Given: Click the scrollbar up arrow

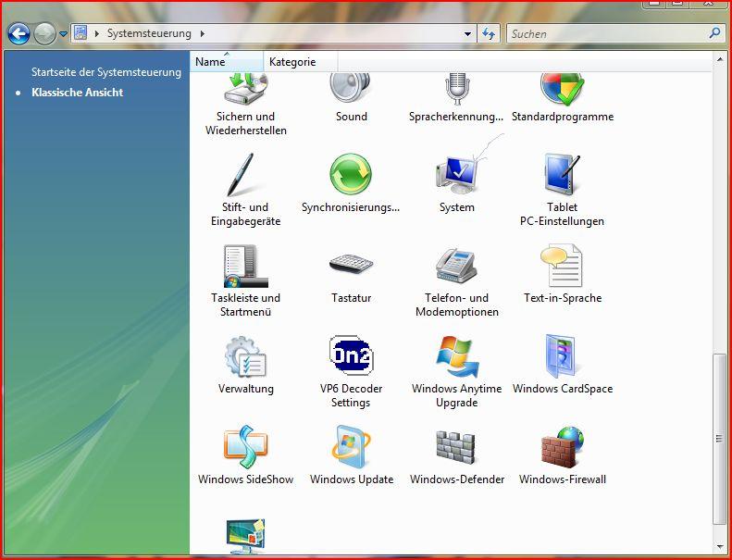Looking at the screenshot, I should click(x=719, y=59).
